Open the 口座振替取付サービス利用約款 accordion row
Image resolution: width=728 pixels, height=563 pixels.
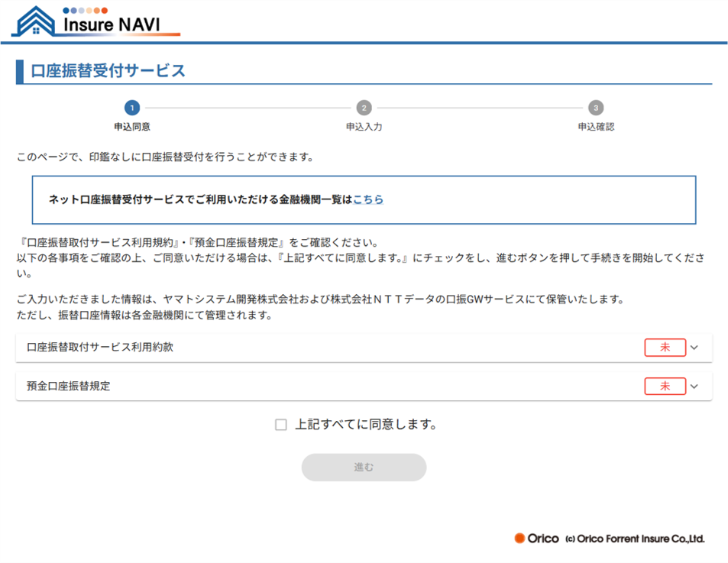pyautogui.click(x=306, y=348)
